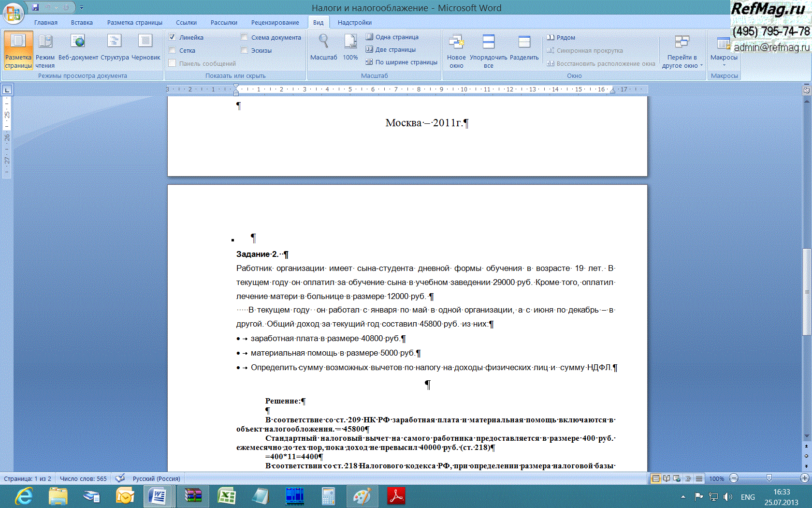The height and width of the screenshot is (508, 812).
Task: Enable the Сетка gridlines checkbox
Action: 173,50
